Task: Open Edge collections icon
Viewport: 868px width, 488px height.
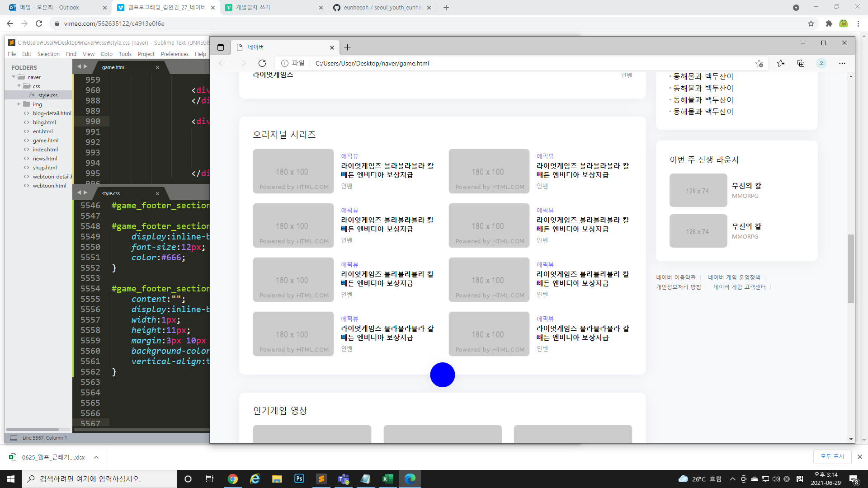Action: (801, 63)
